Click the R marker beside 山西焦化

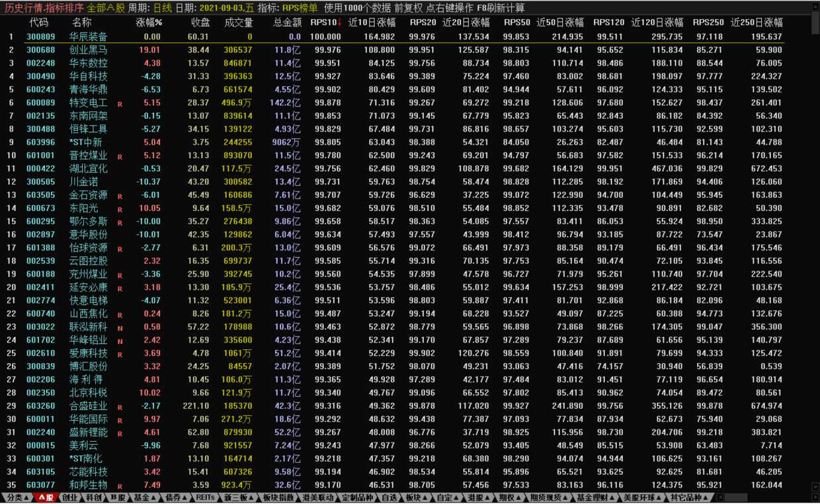click(x=120, y=315)
